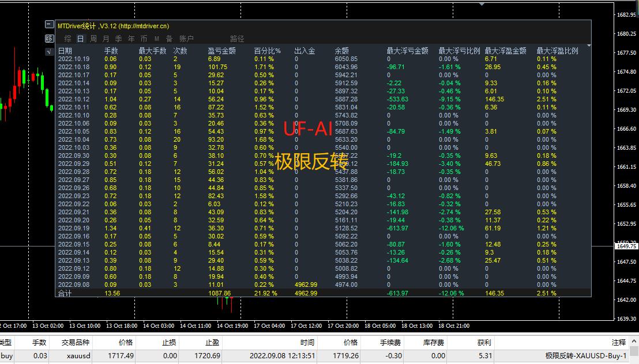This screenshot has width=639, height=364.
Task: Click the 移 move panel icon
Action: tap(49, 39)
